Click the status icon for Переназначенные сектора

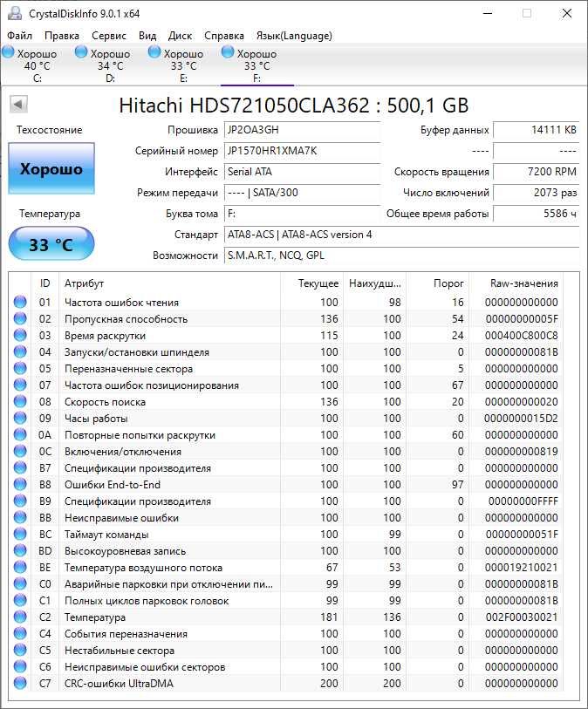coord(20,369)
